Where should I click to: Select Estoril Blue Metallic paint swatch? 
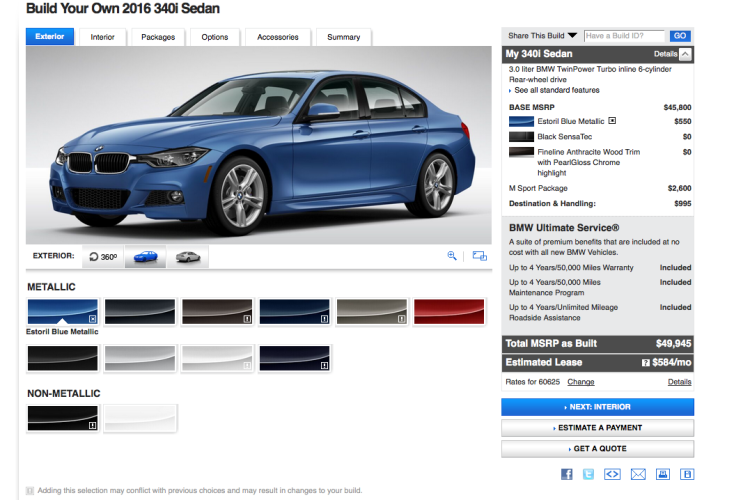[x=63, y=312]
